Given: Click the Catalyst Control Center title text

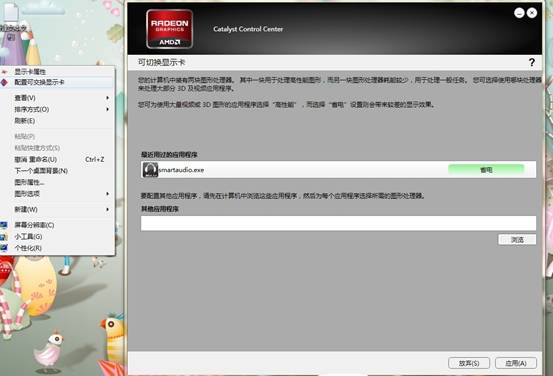Looking at the screenshot, I should 248,29.
